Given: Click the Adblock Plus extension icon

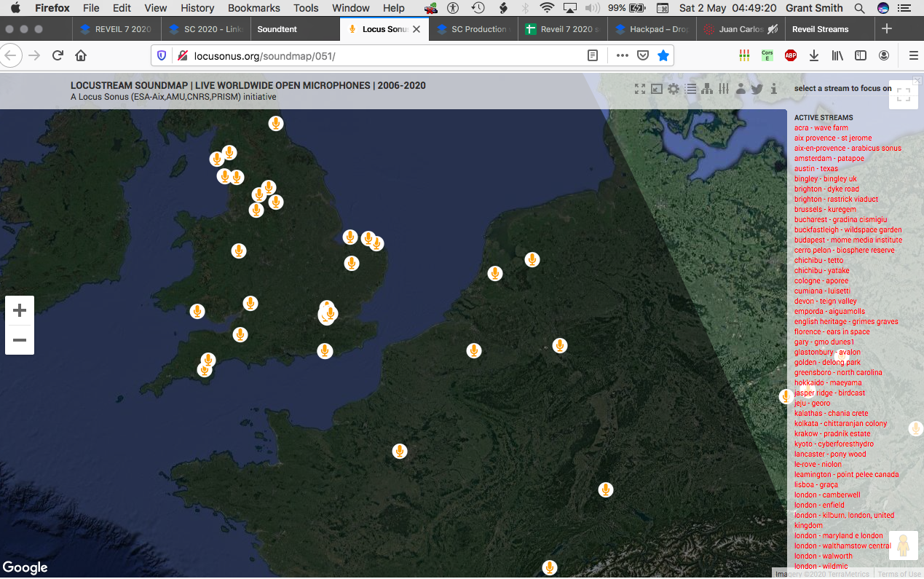Looking at the screenshot, I should [x=790, y=55].
